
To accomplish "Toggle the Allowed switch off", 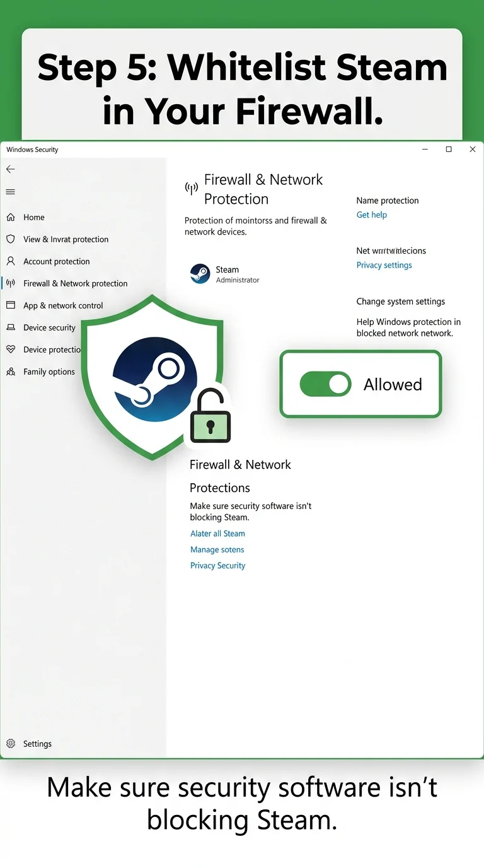I will pyautogui.click(x=325, y=384).
